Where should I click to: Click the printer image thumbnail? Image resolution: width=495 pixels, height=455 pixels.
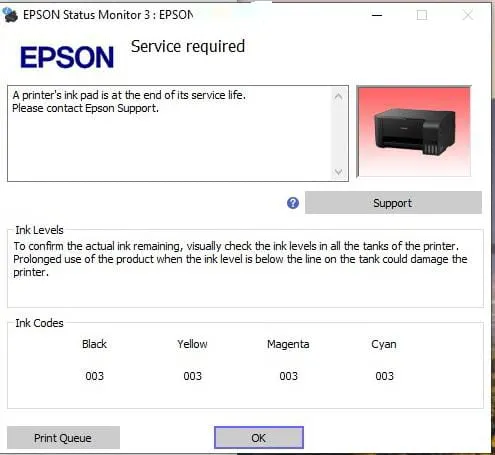(414, 132)
